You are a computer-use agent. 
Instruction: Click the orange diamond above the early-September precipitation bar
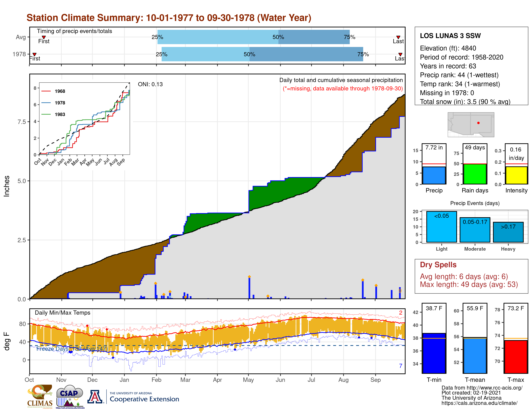pyautogui.click(x=376, y=285)
